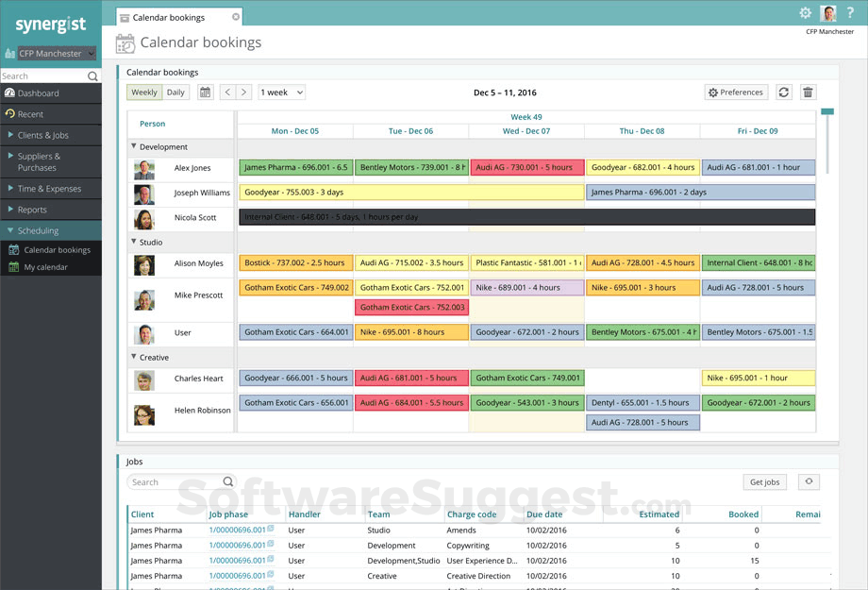868x590 pixels.
Task: Select the Weekly view toggle
Action: click(143, 92)
